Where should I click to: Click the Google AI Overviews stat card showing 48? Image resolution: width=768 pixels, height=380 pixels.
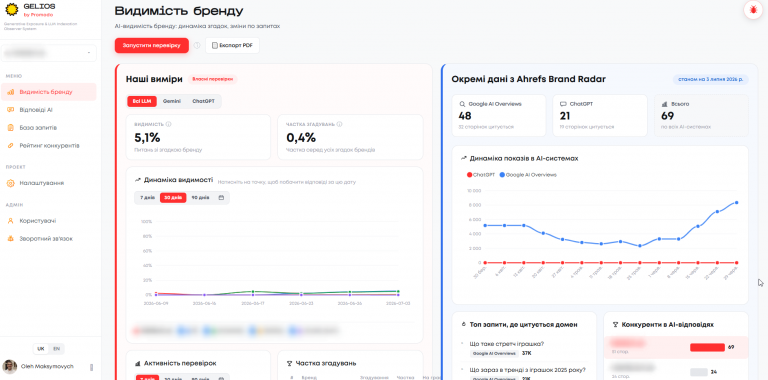pos(499,116)
